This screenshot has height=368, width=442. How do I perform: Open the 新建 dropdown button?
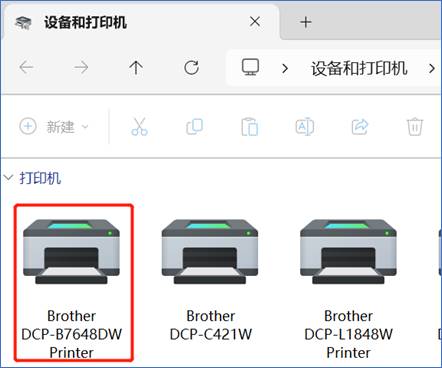54,127
